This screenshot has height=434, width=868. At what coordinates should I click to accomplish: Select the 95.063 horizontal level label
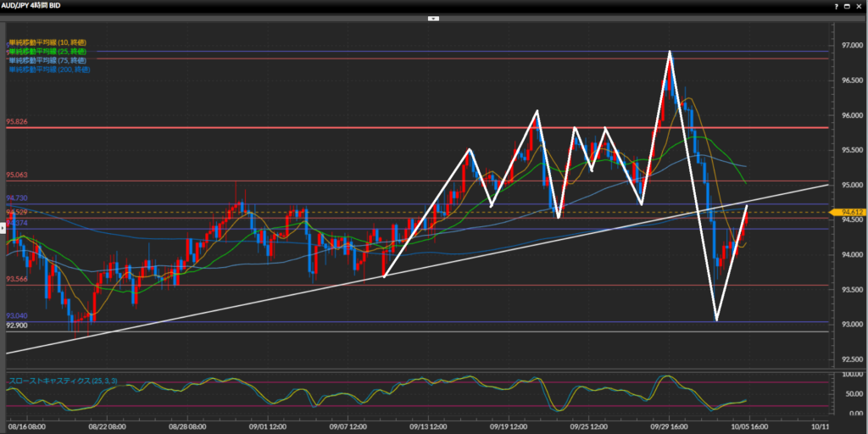(x=17, y=175)
